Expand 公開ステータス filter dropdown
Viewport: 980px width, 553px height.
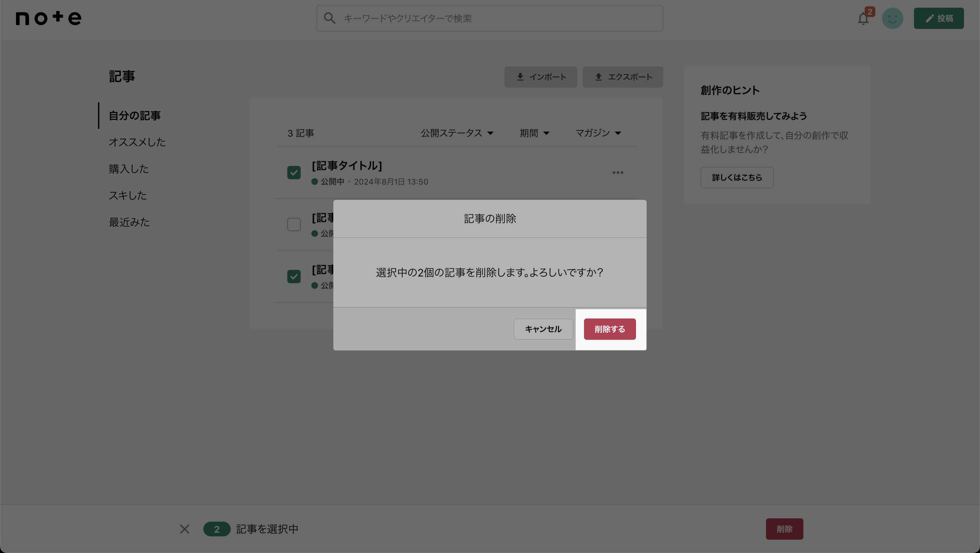457,133
